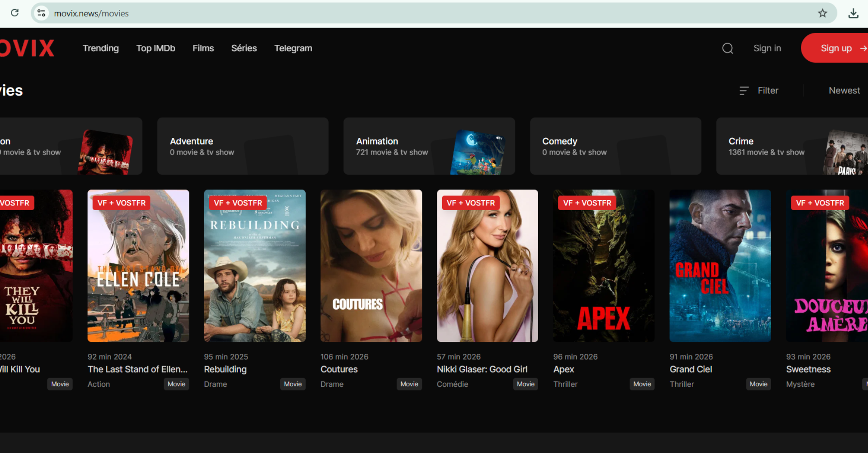Click the Sign up button
Image resolution: width=868 pixels, height=453 pixels.
point(836,48)
